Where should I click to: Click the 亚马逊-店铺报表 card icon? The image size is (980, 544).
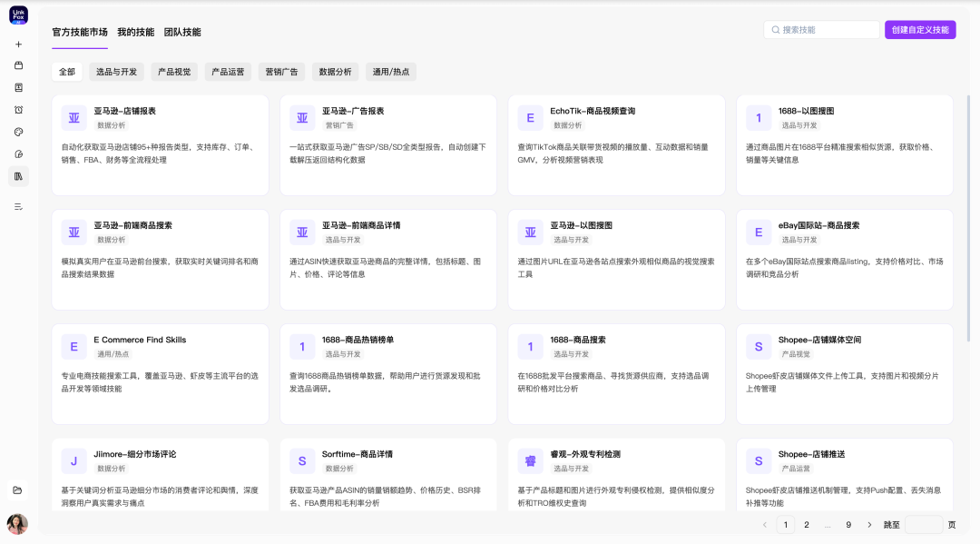[73, 118]
